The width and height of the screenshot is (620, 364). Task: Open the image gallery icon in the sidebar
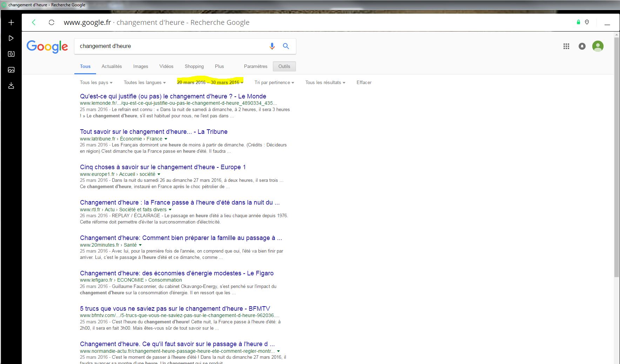click(x=11, y=70)
